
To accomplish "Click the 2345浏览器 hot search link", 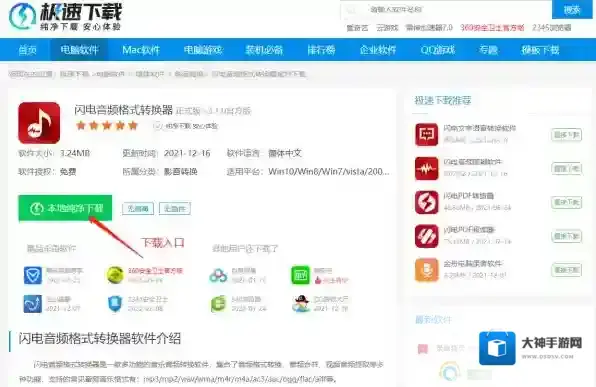I will tap(552, 28).
